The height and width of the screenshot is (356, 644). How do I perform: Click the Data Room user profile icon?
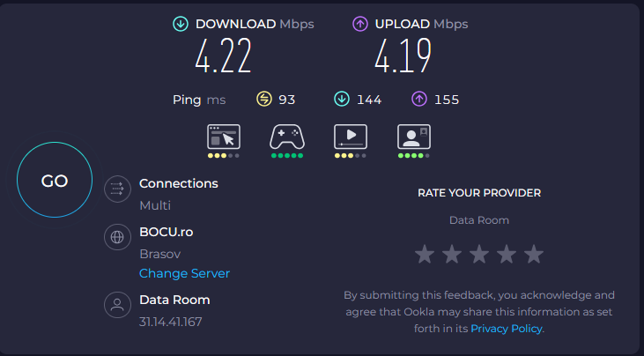point(116,306)
